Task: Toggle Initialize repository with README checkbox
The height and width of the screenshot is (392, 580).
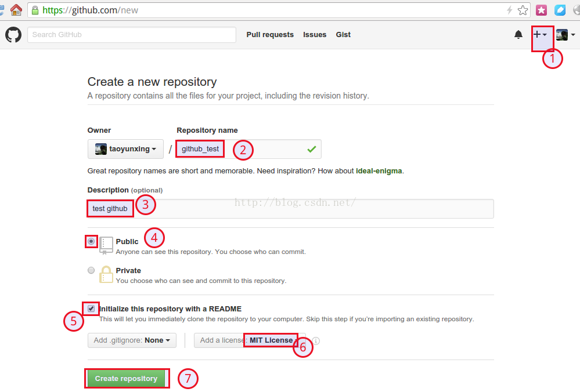Action: (91, 308)
